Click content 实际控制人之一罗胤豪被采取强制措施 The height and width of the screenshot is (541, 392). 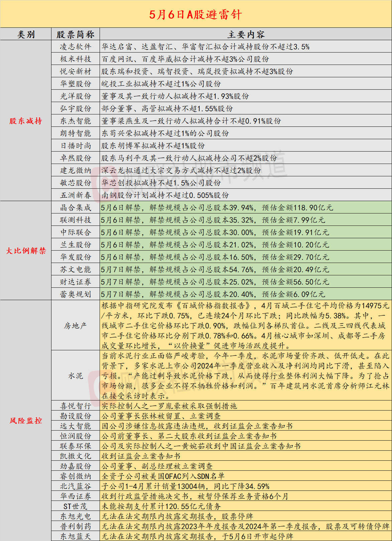pos(169,406)
